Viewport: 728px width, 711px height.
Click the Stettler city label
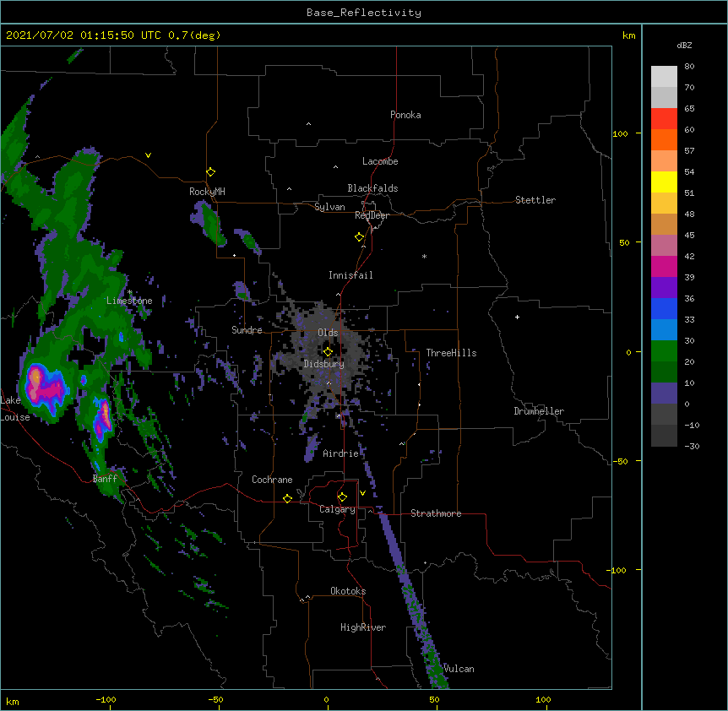(535, 200)
